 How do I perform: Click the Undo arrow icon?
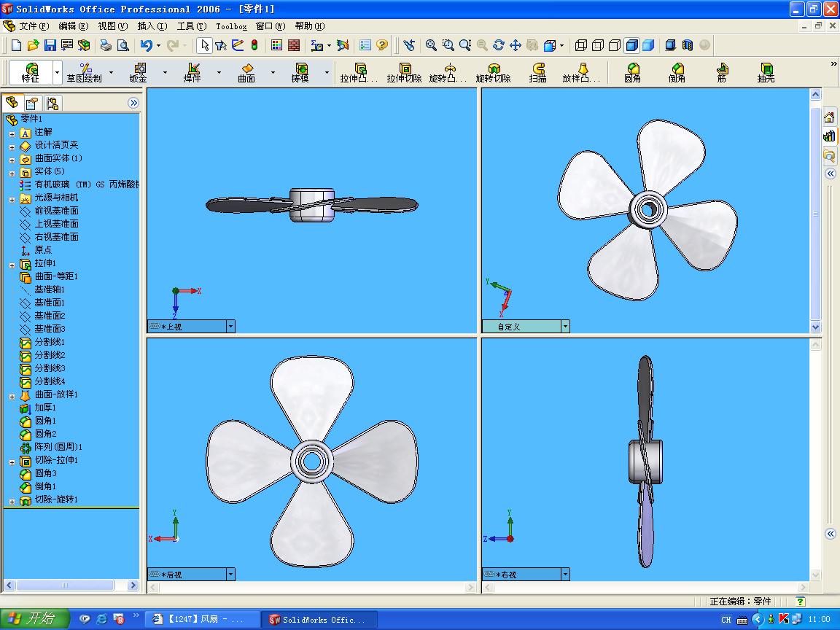pos(146,45)
